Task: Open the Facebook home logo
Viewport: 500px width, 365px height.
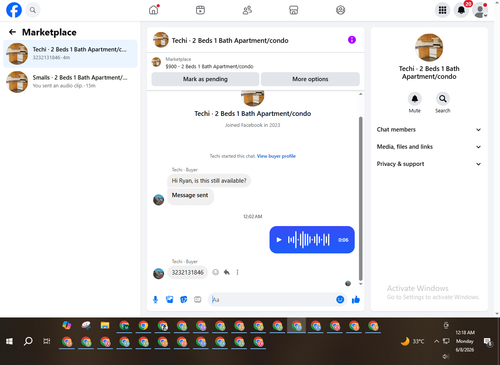Action: (14, 10)
